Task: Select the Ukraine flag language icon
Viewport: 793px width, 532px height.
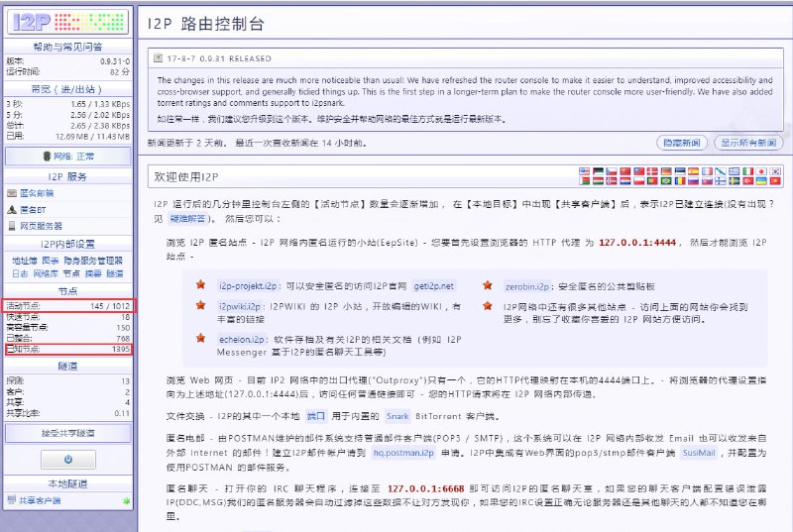Action: (x=762, y=181)
